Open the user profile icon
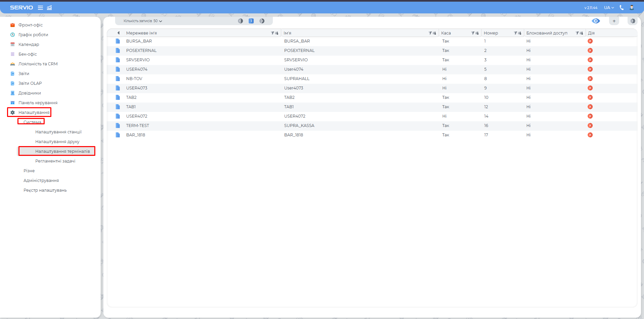Screen dimensions: 644x319 coord(632,8)
